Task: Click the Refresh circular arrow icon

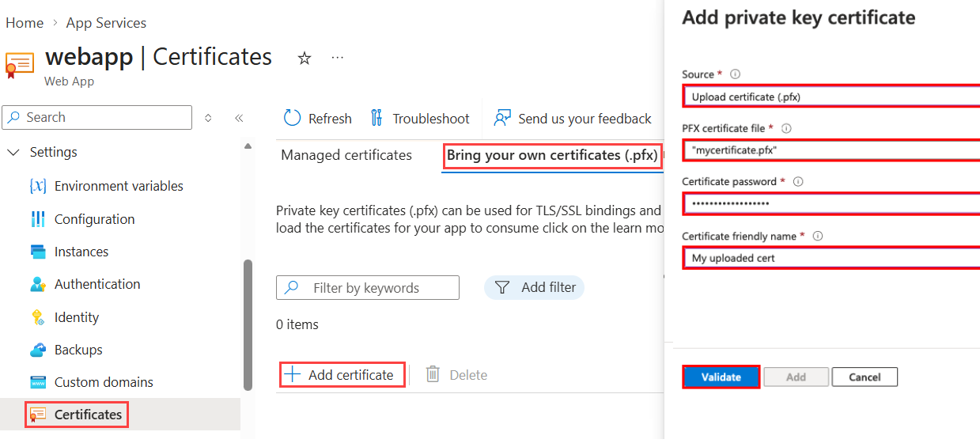Action: (x=292, y=118)
